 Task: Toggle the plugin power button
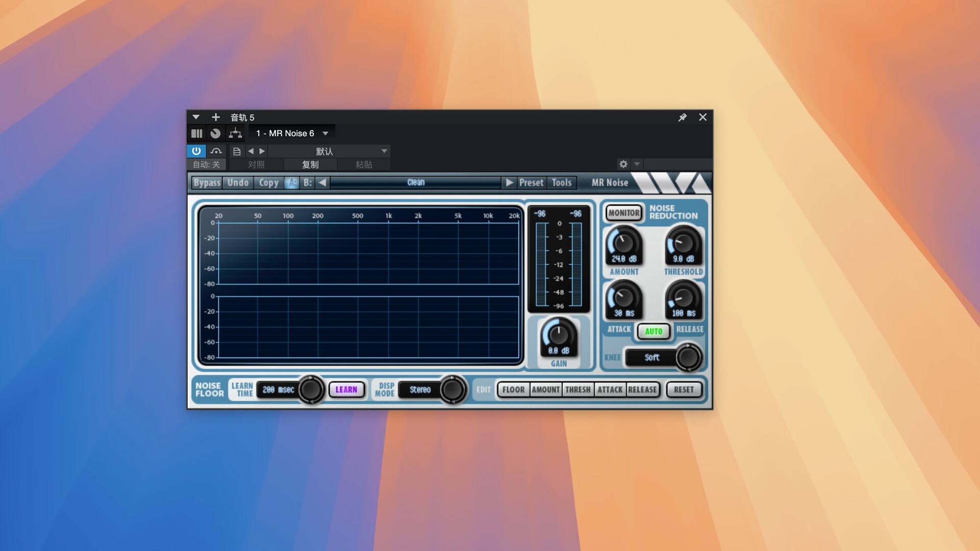coord(197,151)
